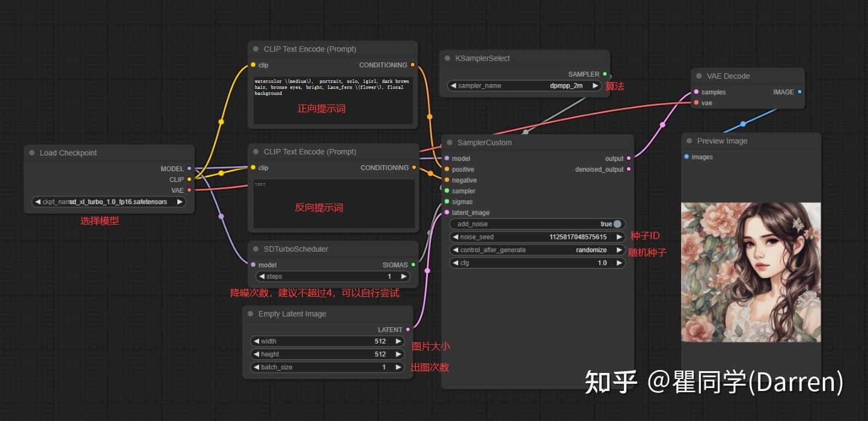Collapse the Preview Image node title dot

(x=689, y=141)
